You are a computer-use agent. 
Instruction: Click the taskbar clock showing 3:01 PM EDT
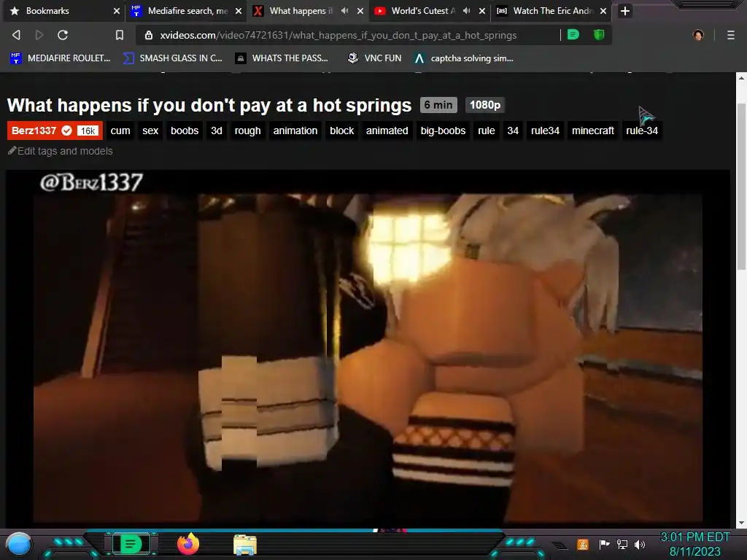[x=694, y=544]
